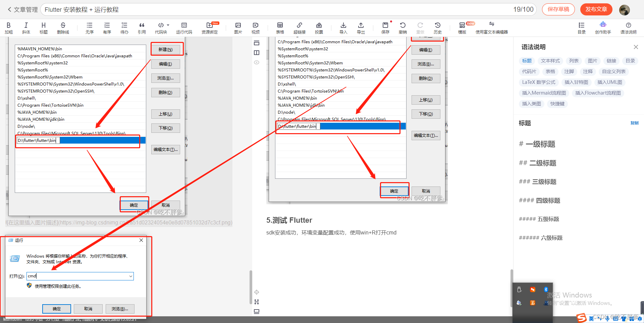The height and width of the screenshot is (323, 644).
Task: Select the 快捷键 tab
Action: (557, 104)
